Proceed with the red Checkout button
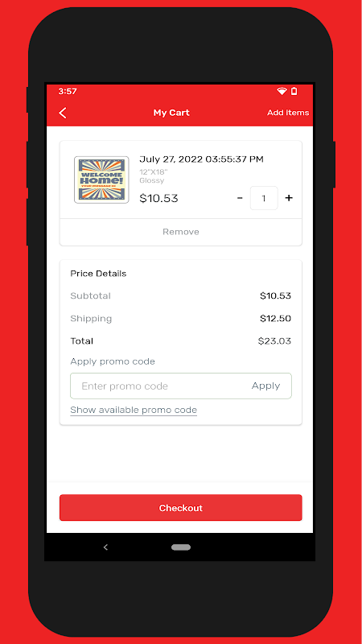The width and height of the screenshot is (362, 644). pyautogui.click(x=181, y=508)
